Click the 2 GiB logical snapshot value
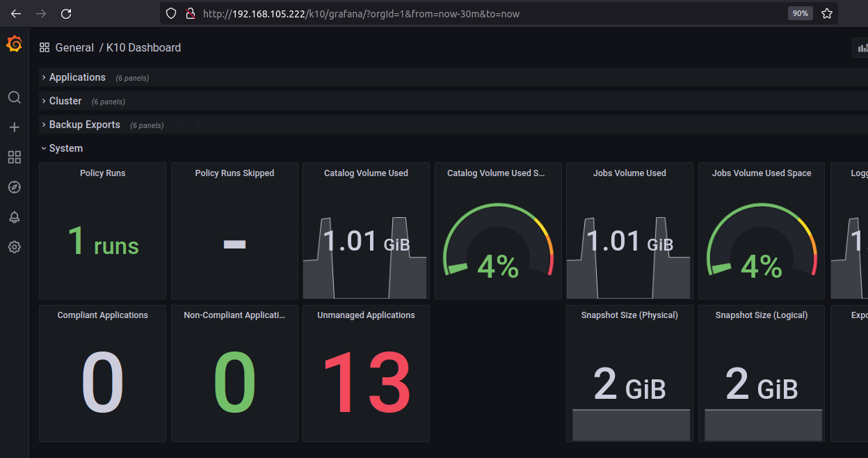This screenshot has height=458, width=868. [762, 384]
